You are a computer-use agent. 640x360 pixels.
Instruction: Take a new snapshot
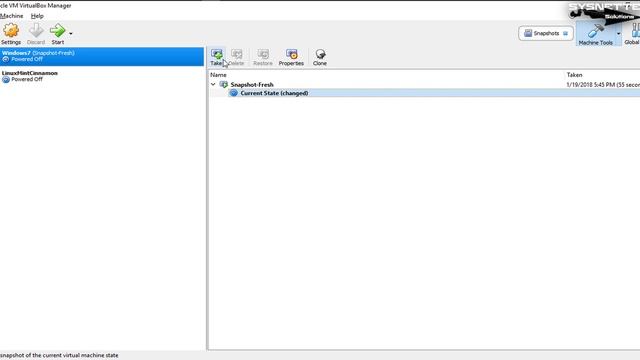pyautogui.click(x=217, y=57)
